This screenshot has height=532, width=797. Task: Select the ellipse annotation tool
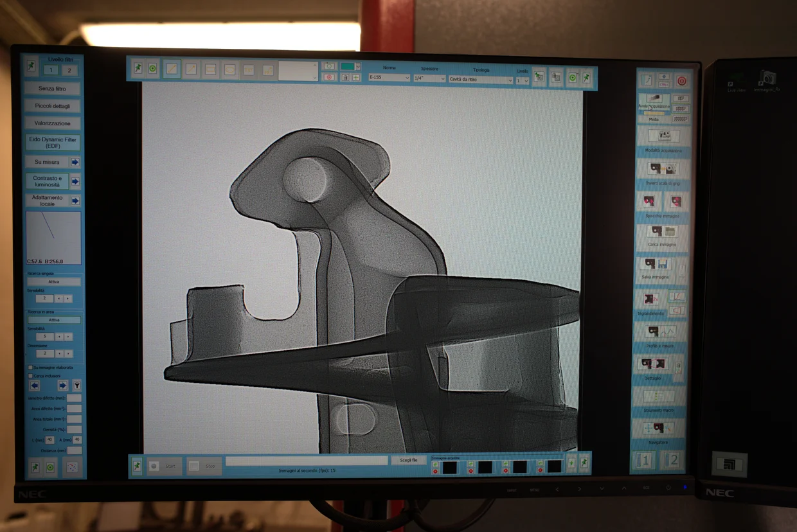tap(229, 70)
